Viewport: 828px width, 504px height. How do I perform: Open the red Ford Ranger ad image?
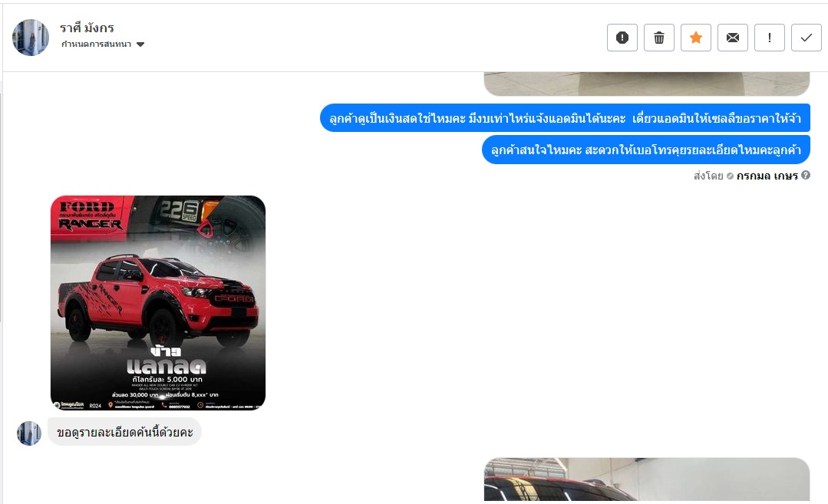158,303
